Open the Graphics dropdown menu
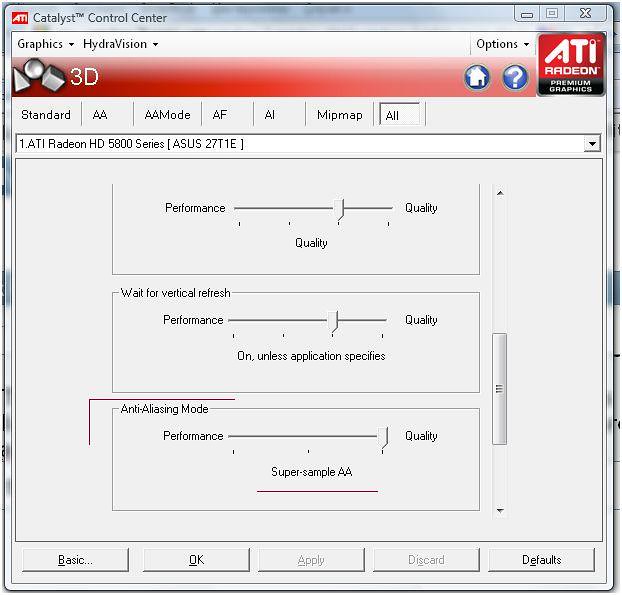 (x=45, y=44)
